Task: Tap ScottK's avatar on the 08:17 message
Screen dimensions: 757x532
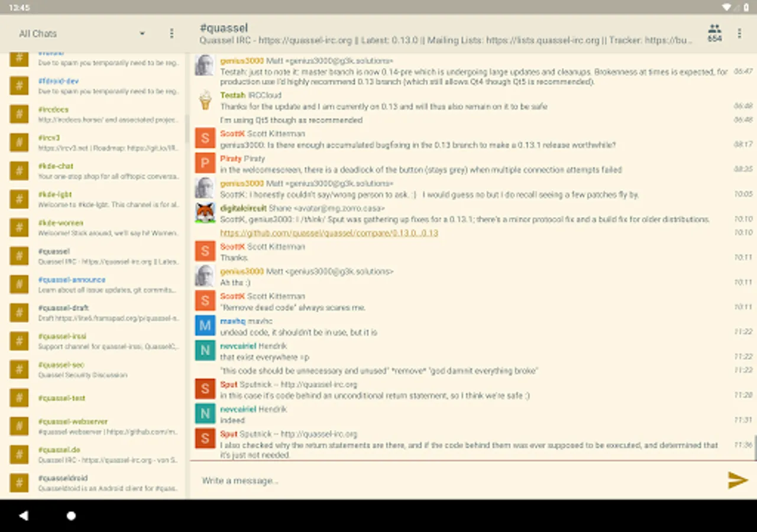Action: (x=205, y=138)
